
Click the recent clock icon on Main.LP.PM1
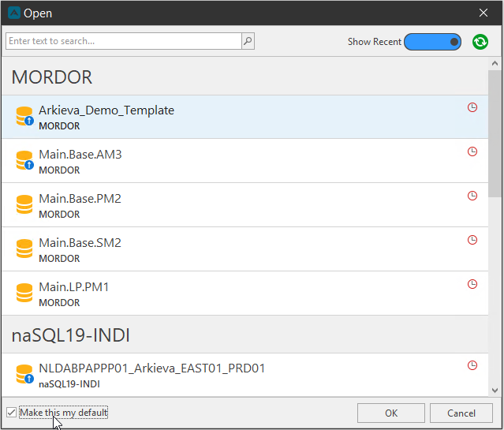[472, 284]
